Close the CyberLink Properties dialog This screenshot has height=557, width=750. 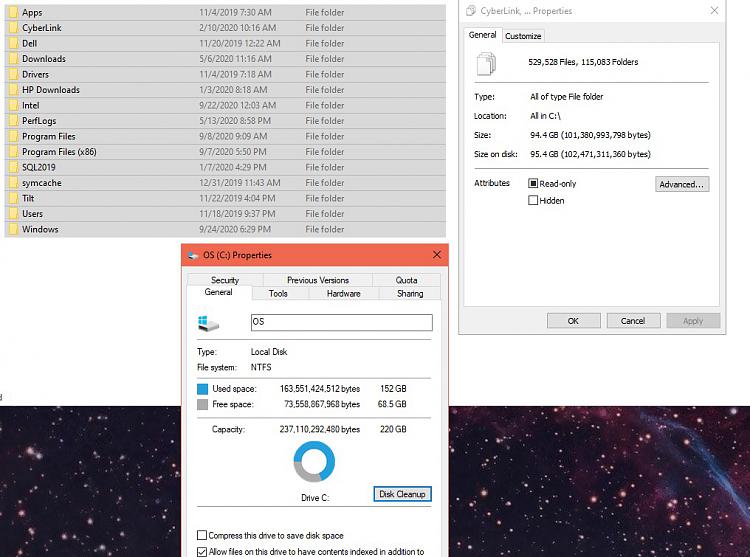pos(714,11)
